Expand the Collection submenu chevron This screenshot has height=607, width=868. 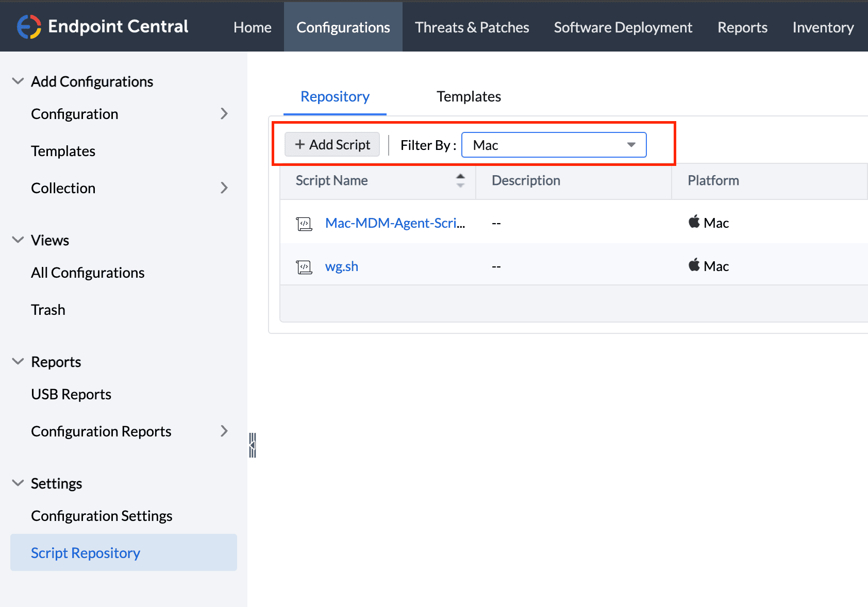click(x=224, y=188)
